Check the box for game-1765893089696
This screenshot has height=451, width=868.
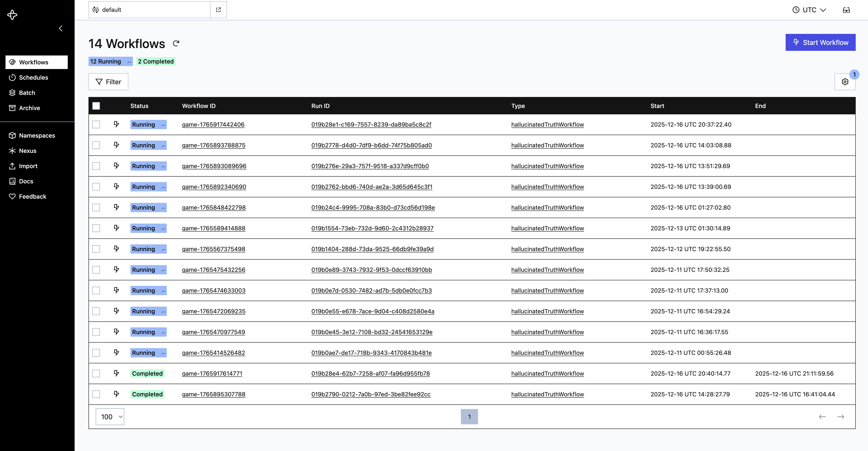96,166
